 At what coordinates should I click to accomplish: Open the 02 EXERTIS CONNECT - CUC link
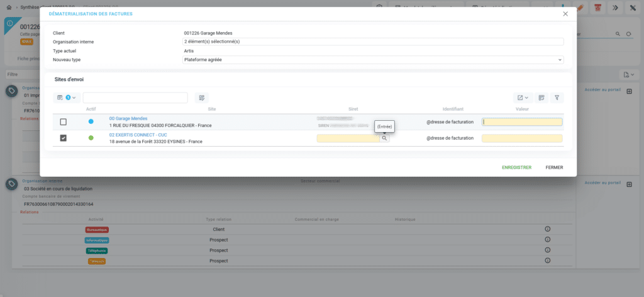click(138, 135)
